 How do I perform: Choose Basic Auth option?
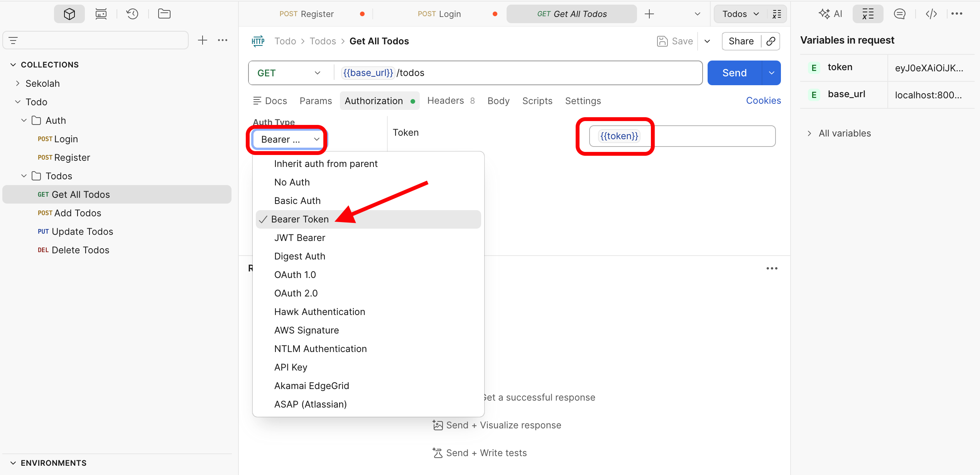(368, 201)
